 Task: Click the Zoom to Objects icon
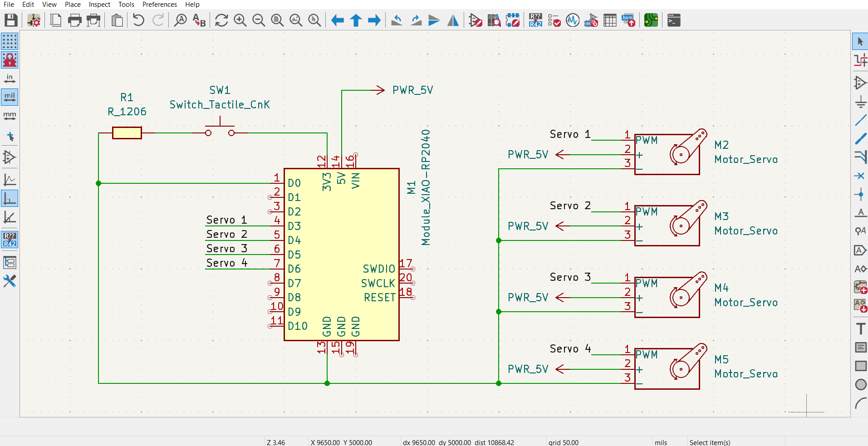pos(296,20)
